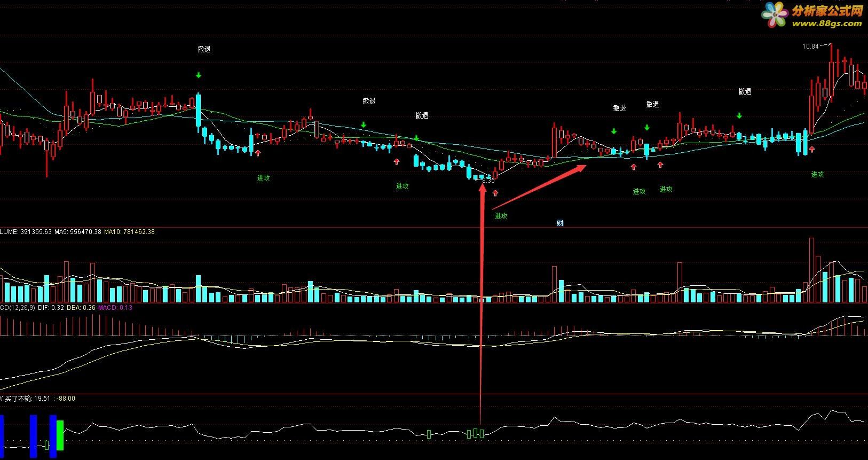Click the rightmost 进攻 text label

[x=817, y=174]
